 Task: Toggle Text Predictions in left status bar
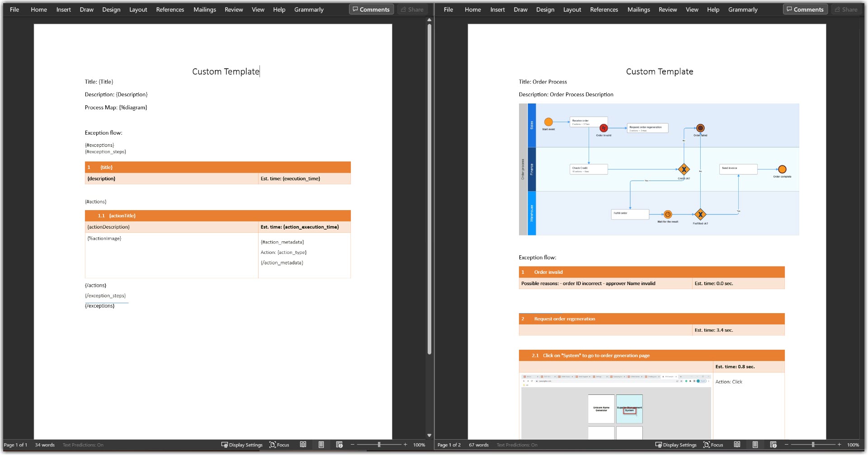click(83, 445)
